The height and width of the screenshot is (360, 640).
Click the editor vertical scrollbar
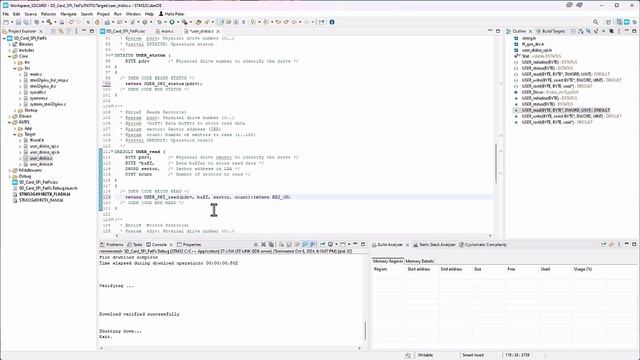(496, 163)
